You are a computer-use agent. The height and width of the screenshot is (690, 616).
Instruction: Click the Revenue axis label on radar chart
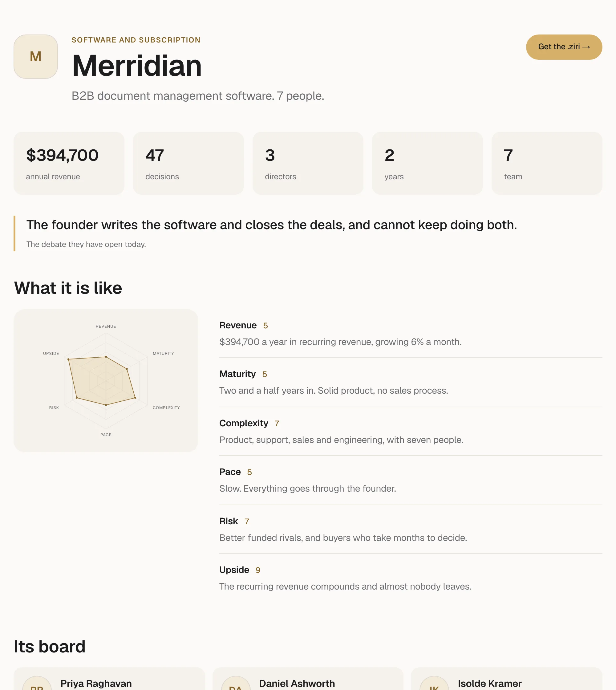coord(106,327)
